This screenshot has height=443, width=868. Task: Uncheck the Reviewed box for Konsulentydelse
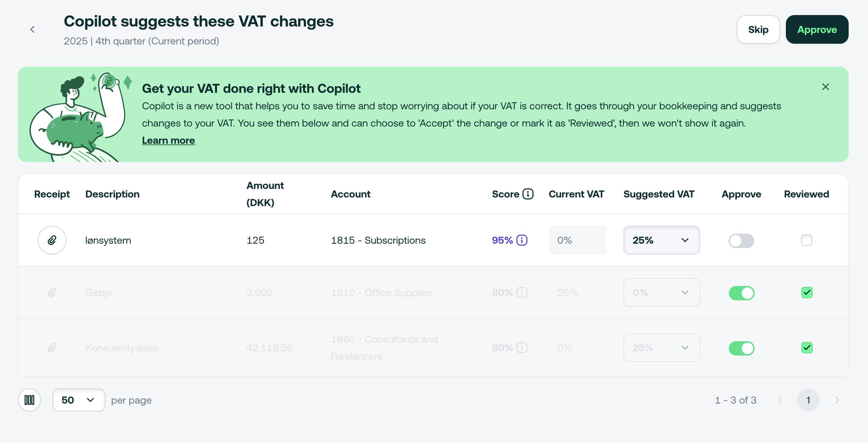[807, 348]
